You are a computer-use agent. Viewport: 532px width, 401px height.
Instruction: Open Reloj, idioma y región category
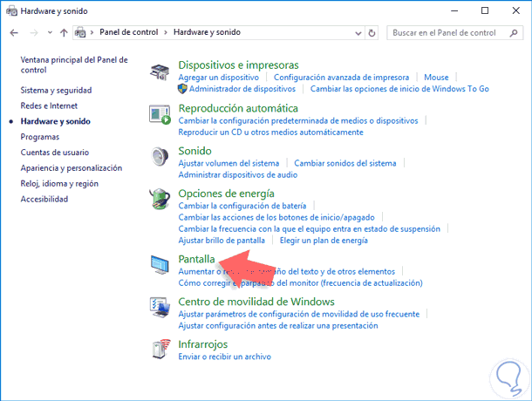coord(59,184)
